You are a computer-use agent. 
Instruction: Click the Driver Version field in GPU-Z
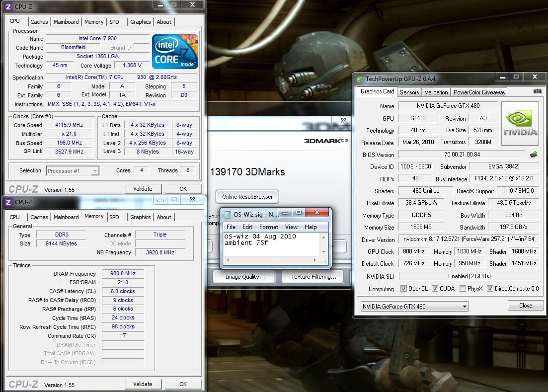(469, 239)
